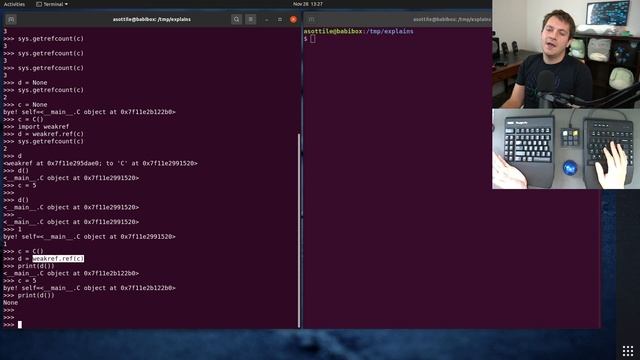Click the left terminal title asottile@babibox: /tmp/explains

coord(152,19)
